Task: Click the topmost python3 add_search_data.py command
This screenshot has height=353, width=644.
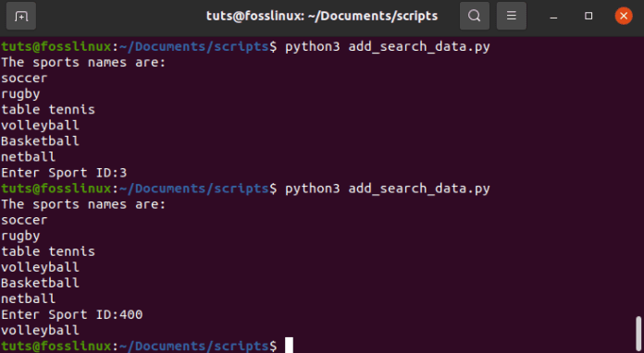Action: (x=388, y=47)
